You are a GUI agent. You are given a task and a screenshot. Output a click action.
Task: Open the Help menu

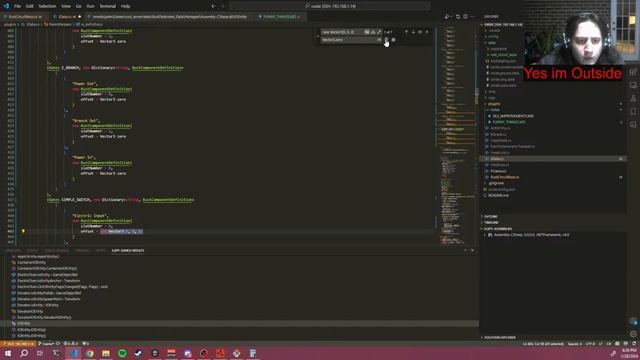[x=125, y=6]
